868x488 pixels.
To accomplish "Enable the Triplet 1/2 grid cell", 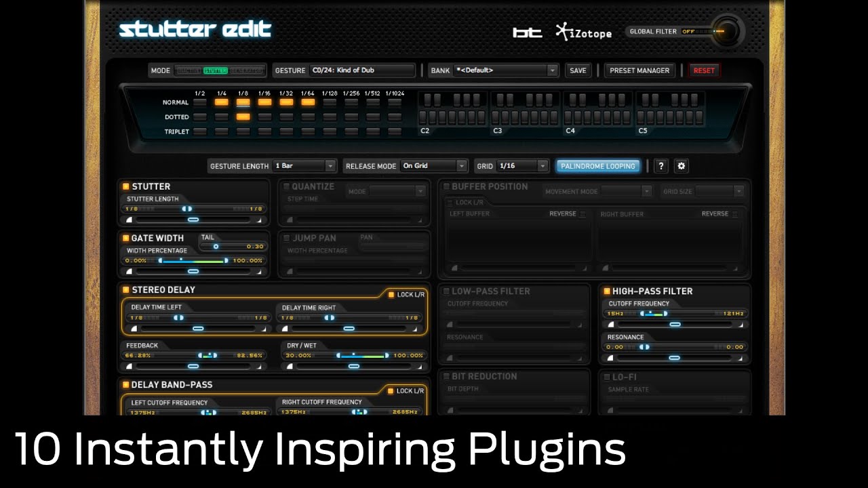I will click(199, 131).
